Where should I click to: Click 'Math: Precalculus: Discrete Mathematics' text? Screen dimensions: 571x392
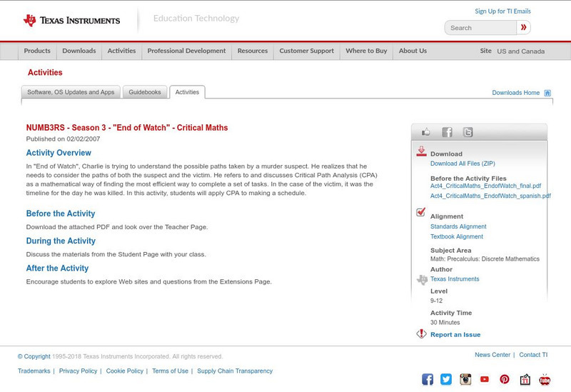[485, 259]
